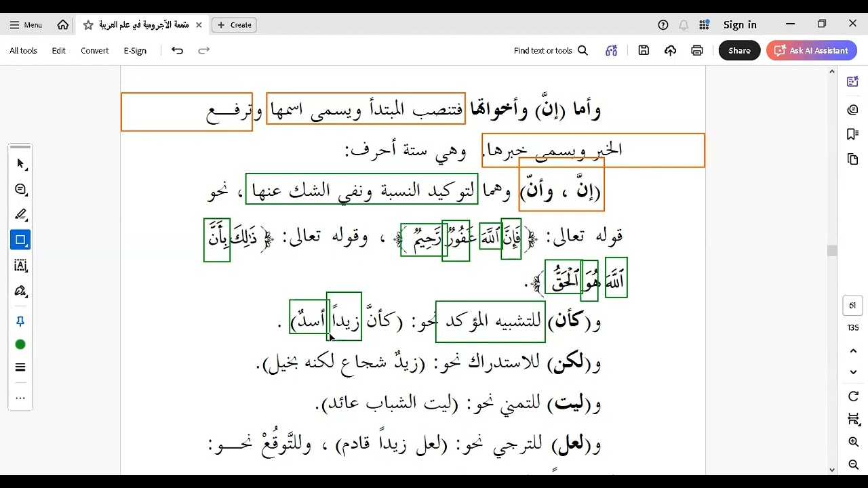Open the notifications bell
868x488 pixels.
[684, 25]
